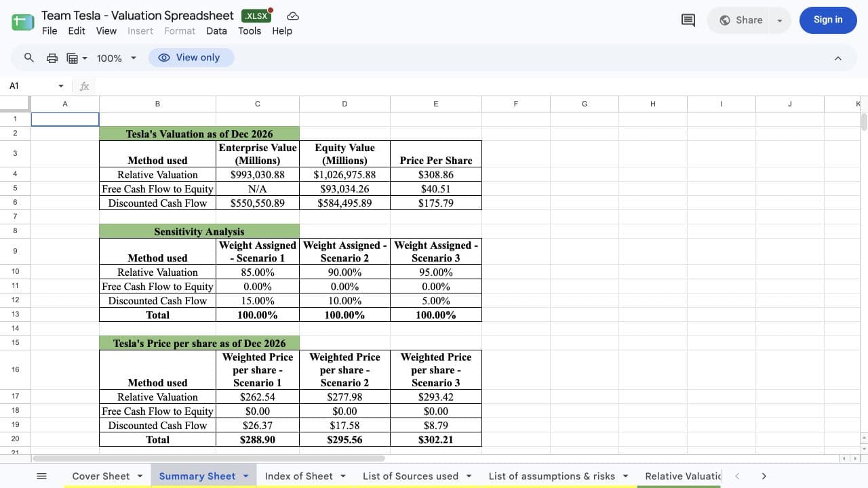Click cell with $1,026,975.88

pyautogui.click(x=344, y=174)
